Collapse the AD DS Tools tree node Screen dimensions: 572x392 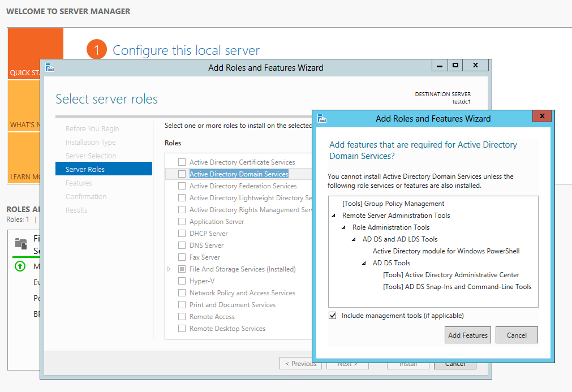364,263
